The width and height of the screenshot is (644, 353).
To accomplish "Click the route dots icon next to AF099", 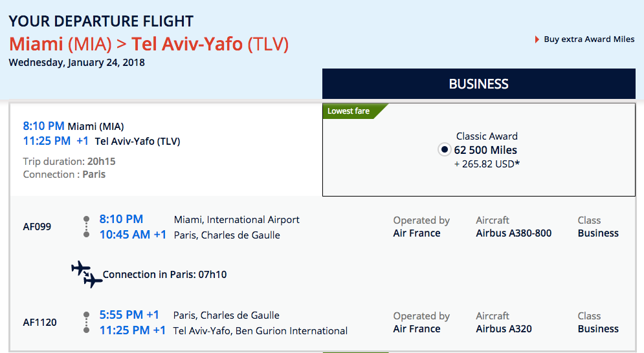I will (86, 226).
